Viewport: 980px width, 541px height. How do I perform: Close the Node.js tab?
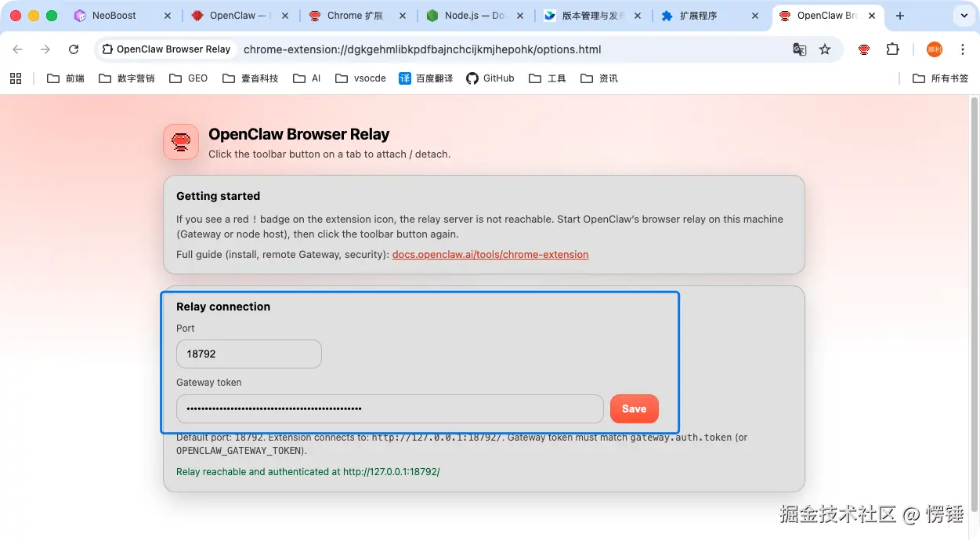click(520, 16)
